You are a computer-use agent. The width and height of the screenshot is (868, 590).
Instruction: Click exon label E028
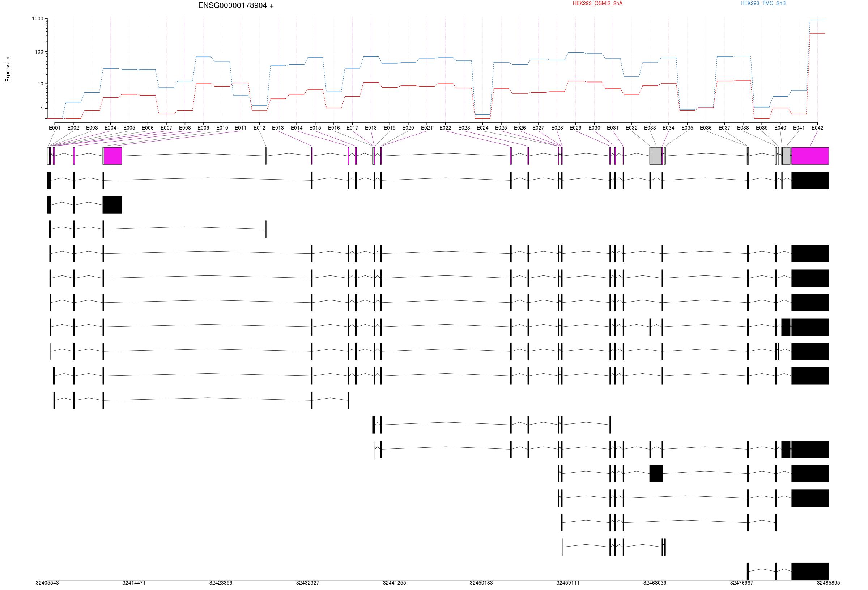point(557,128)
